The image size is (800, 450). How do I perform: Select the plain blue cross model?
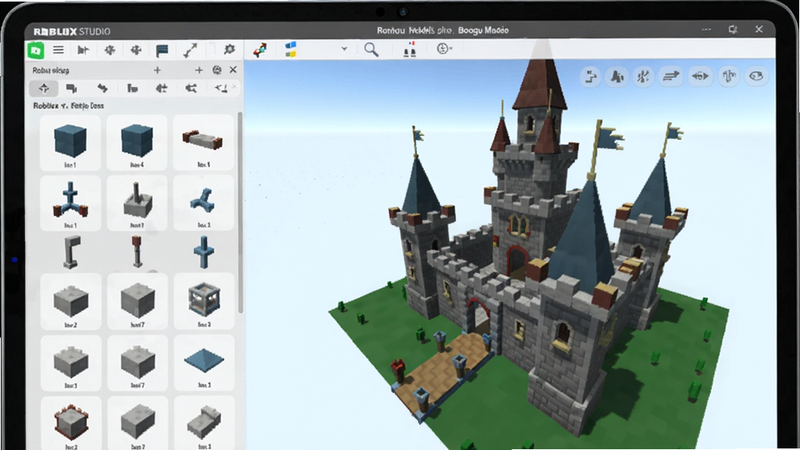tap(204, 252)
